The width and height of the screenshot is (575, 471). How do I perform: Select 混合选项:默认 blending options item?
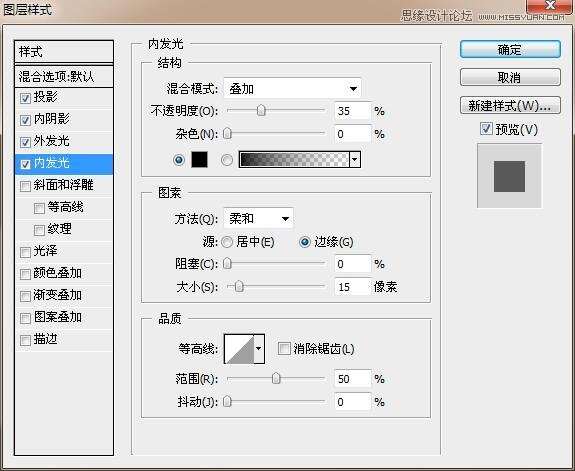click(x=64, y=76)
